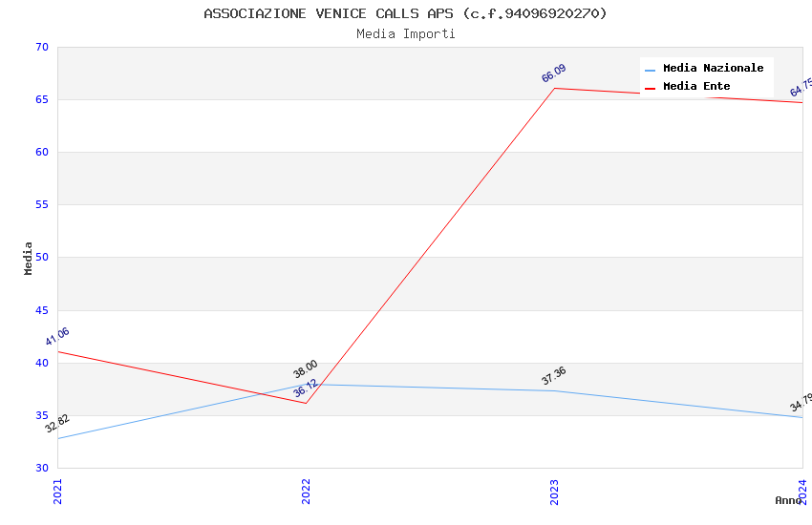812x525 pixels.
Task: Click the 64.75 data label
Action: [x=801, y=87]
